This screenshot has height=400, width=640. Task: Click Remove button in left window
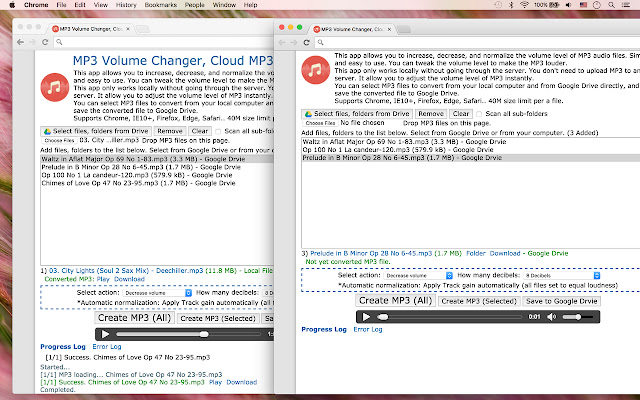point(170,131)
